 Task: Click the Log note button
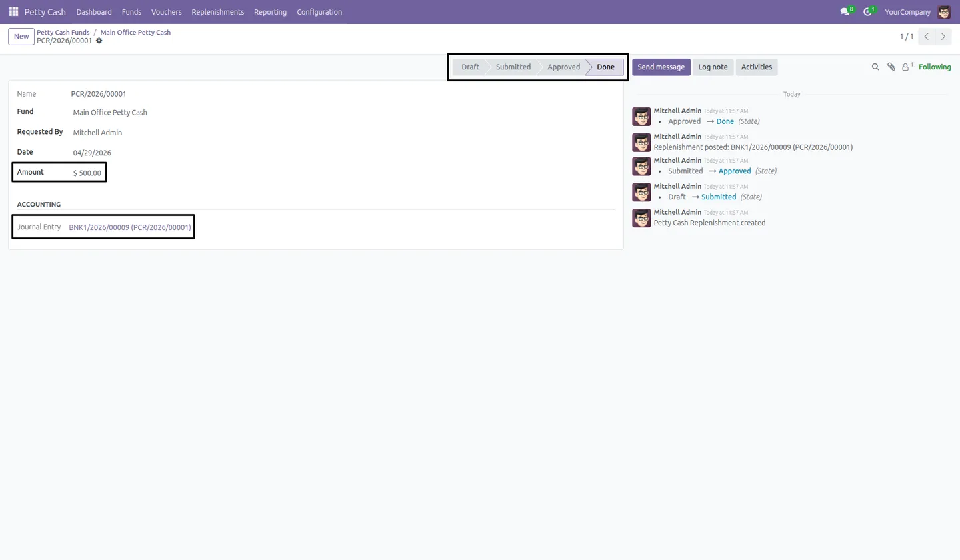713,67
